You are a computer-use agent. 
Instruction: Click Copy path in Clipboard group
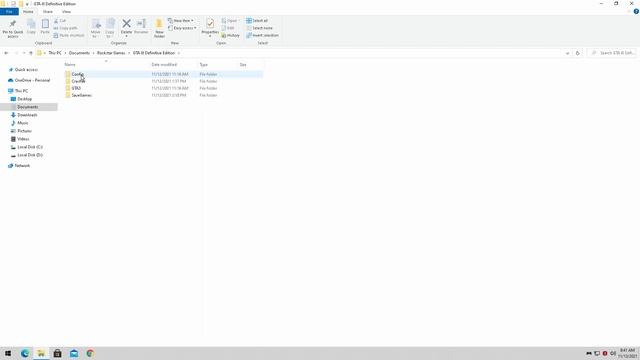click(x=65, y=28)
